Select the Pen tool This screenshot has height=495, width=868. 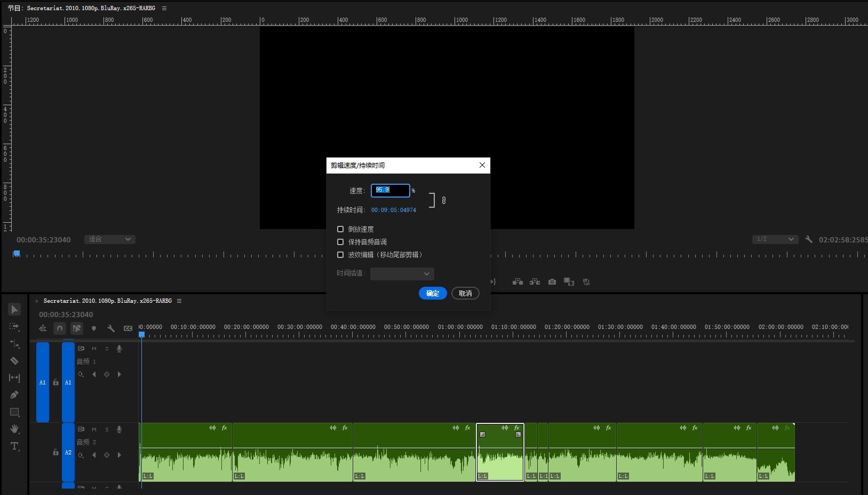[x=14, y=395]
